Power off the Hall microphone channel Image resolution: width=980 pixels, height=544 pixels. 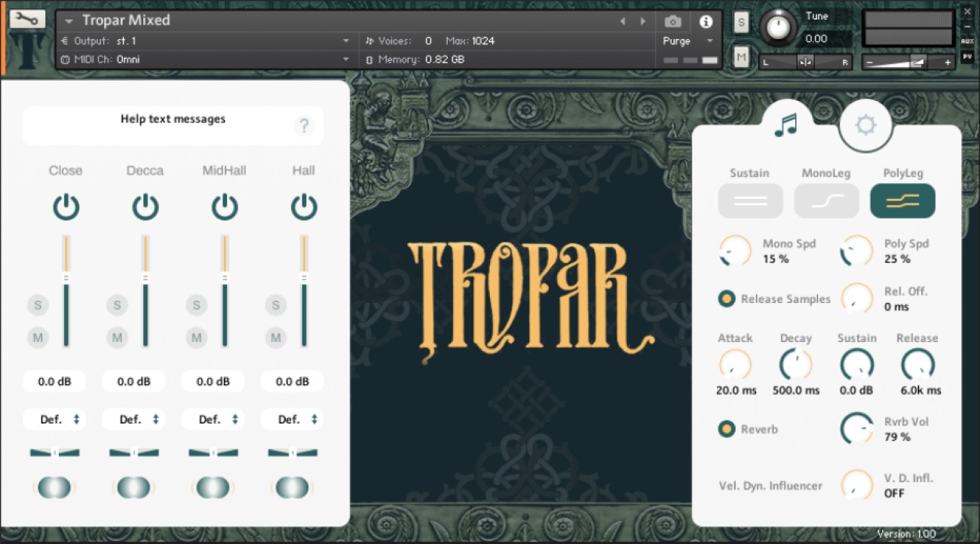pyautogui.click(x=303, y=207)
